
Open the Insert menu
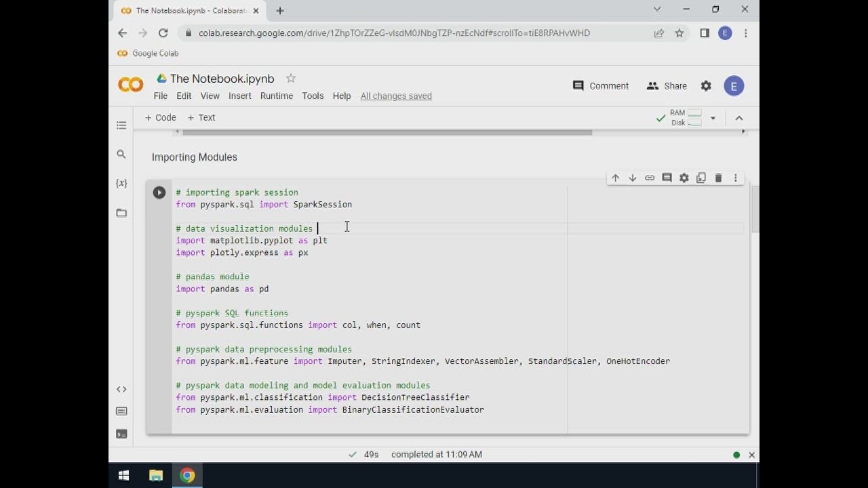click(240, 96)
